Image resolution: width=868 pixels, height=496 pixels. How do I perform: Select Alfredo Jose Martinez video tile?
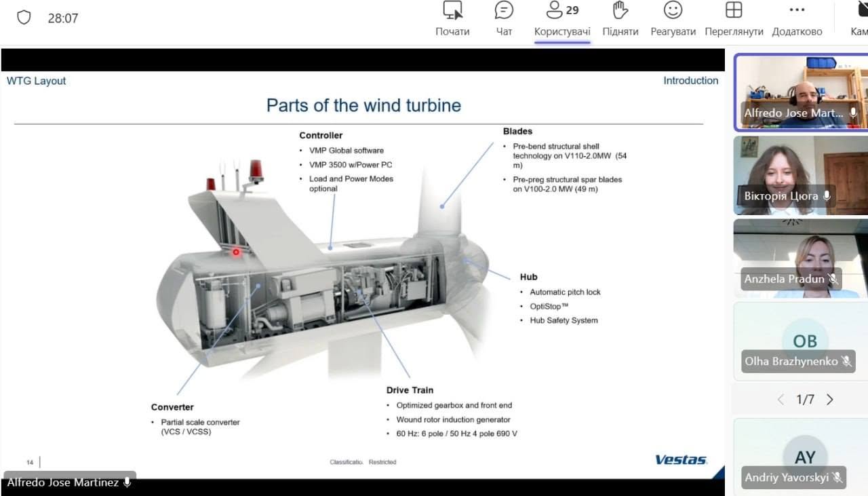[x=801, y=92]
